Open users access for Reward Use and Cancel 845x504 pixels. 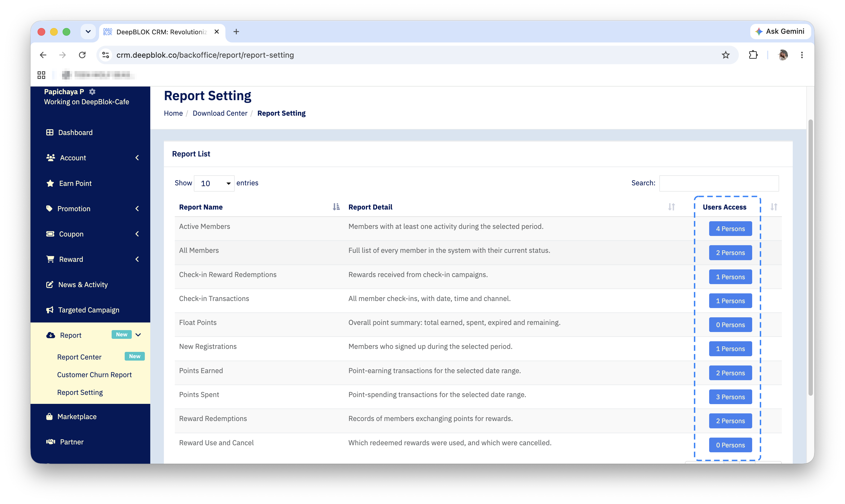[x=730, y=445]
